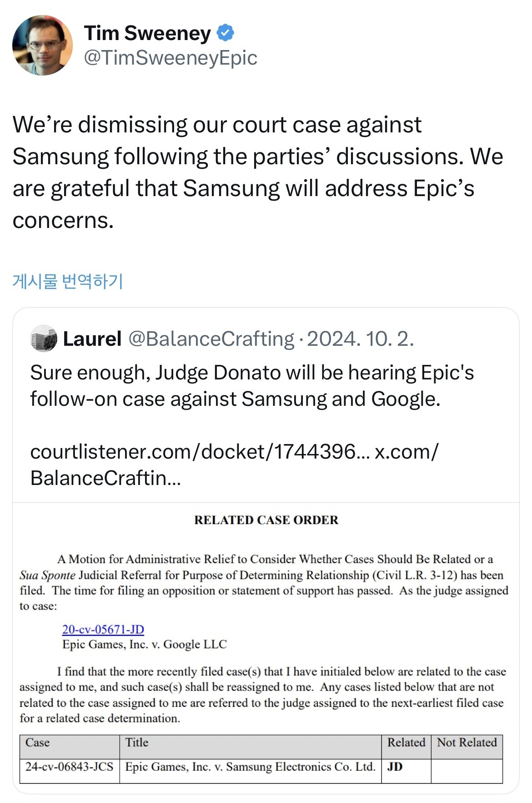
Task: Open the courtlistener.com docket link
Action: tap(200, 452)
